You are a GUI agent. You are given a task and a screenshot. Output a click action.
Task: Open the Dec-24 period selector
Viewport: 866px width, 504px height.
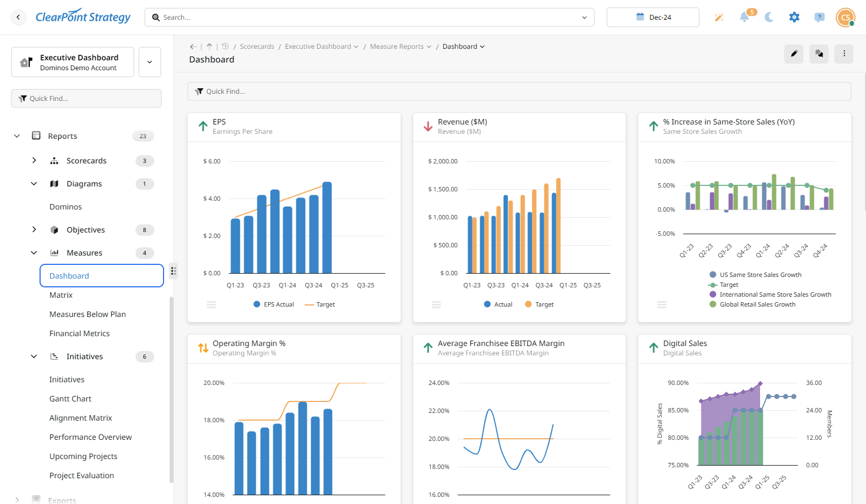(653, 17)
